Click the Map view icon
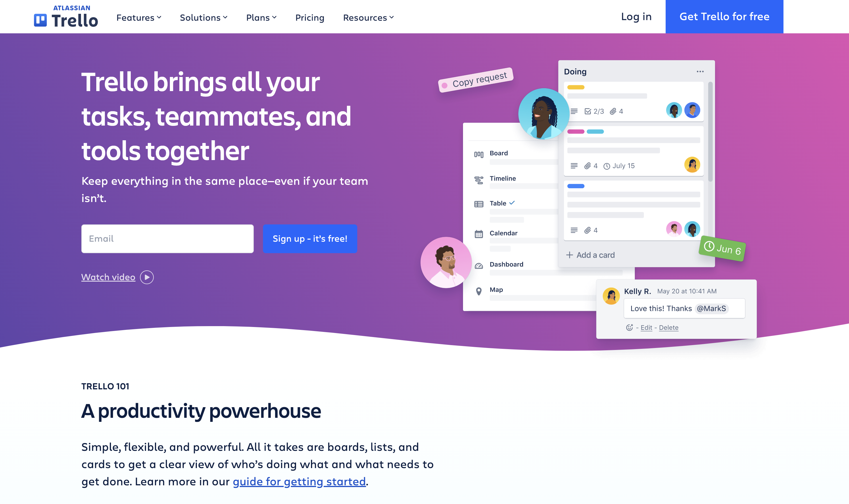Viewport: 849px width, 504px height. pyautogui.click(x=478, y=291)
